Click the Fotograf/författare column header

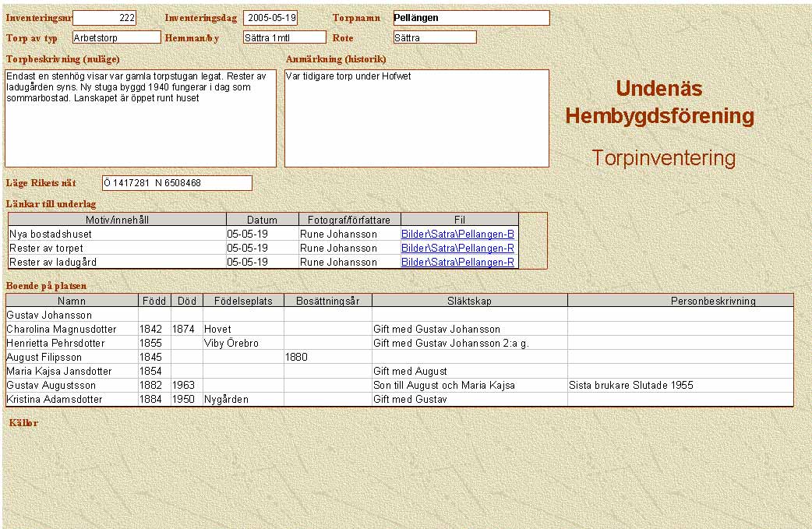click(349, 220)
